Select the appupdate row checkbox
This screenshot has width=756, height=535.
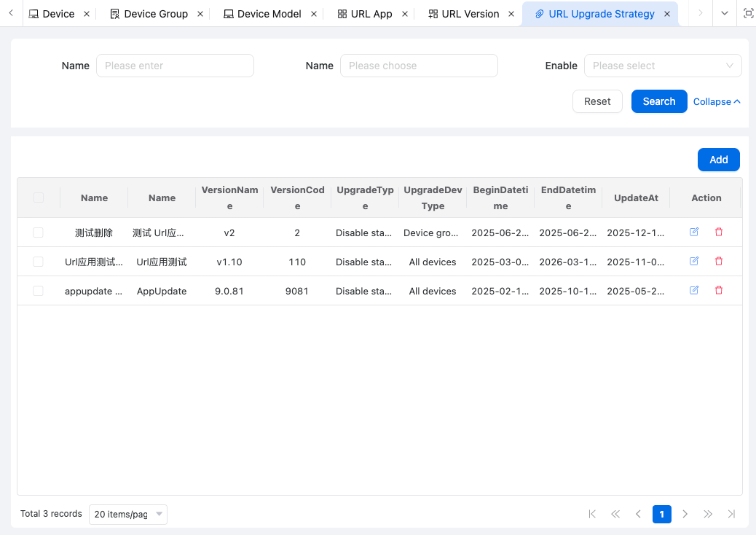39,291
